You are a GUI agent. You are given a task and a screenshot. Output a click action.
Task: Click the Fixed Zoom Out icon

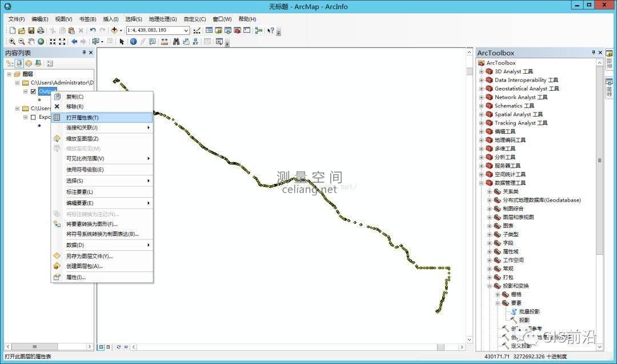tap(62, 41)
